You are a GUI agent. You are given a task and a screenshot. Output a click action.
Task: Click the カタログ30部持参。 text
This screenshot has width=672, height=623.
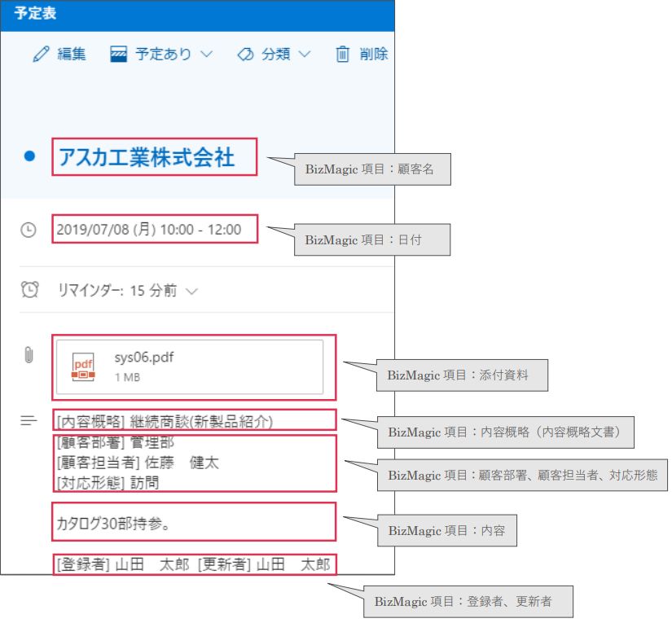pyautogui.click(x=113, y=523)
